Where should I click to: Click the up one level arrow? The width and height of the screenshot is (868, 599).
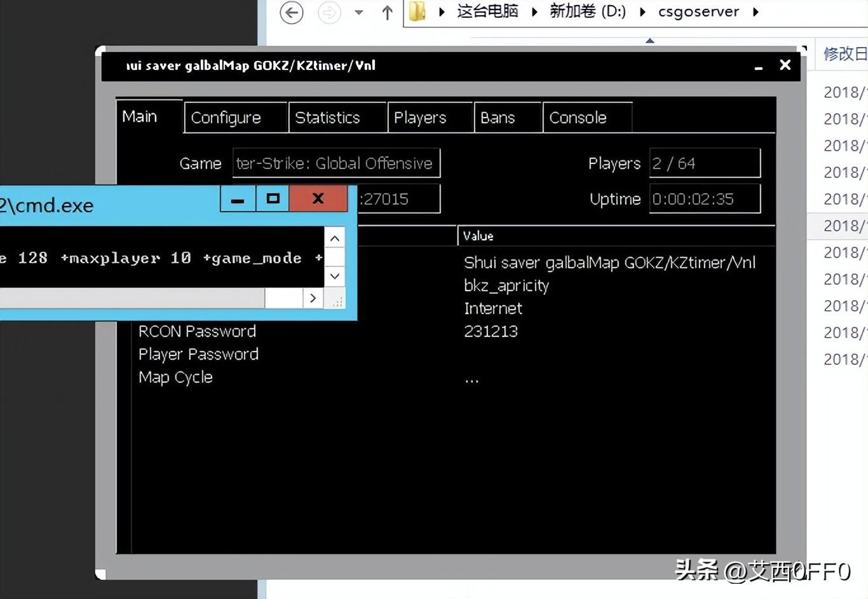pyautogui.click(x=387, y=12)
